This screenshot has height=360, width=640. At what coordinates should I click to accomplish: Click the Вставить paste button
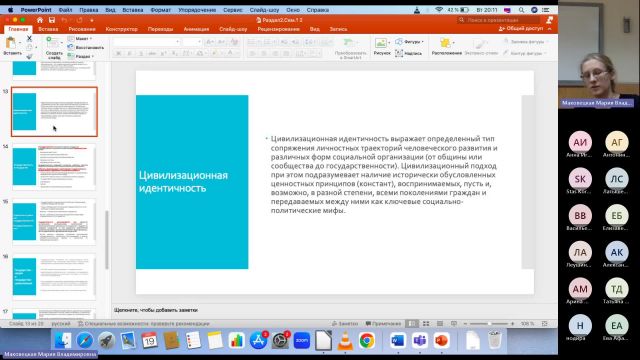(x=12, y=46)
